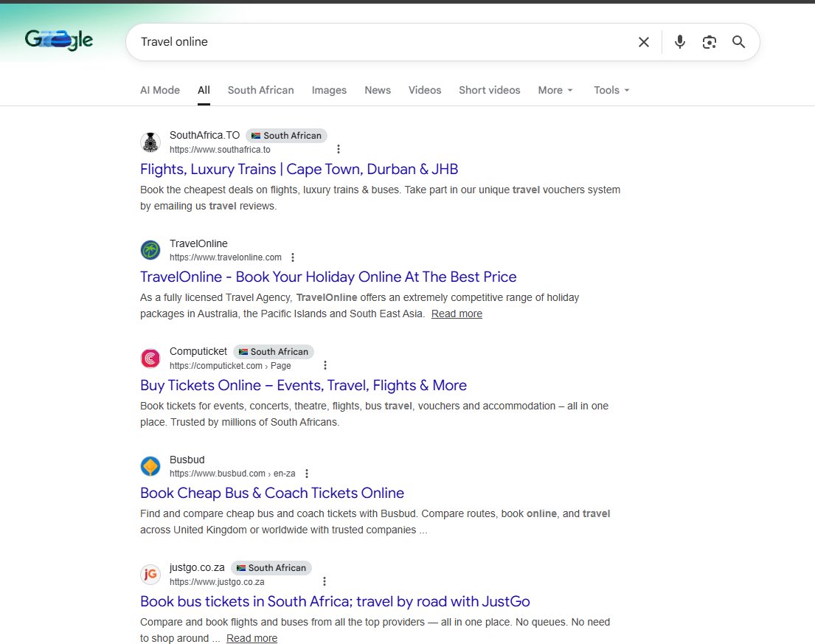This screenshot has width=815, height=644.
Task: Filter results by South African tab
Action: click(261, 90)
